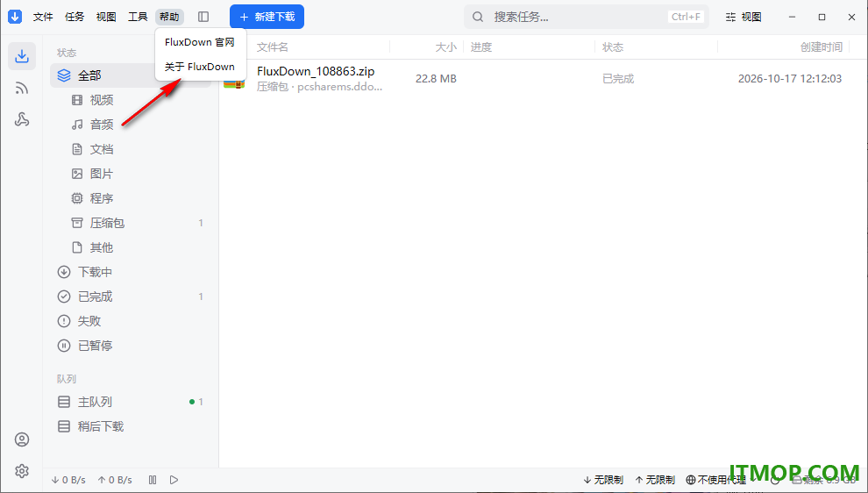Open the RSS feed section icon
The width and height of the screenshot is (868, 493).
tap(22, 88)
